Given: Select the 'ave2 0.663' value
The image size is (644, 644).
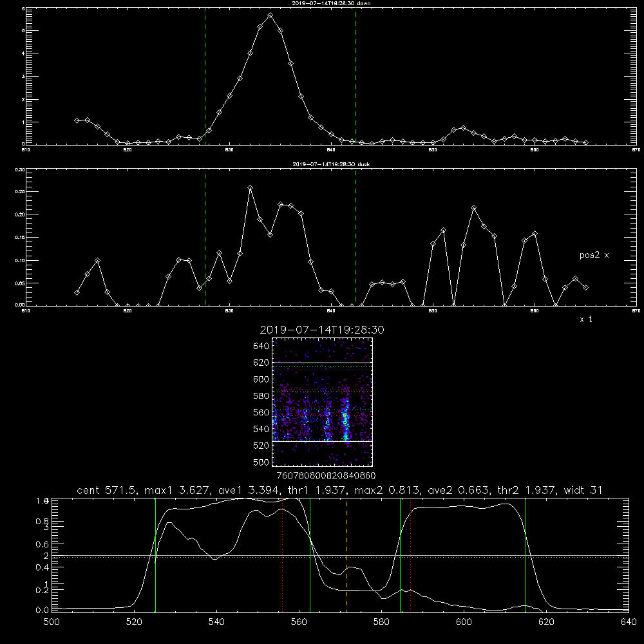Looking at the screenshot, I should point(459,490).
